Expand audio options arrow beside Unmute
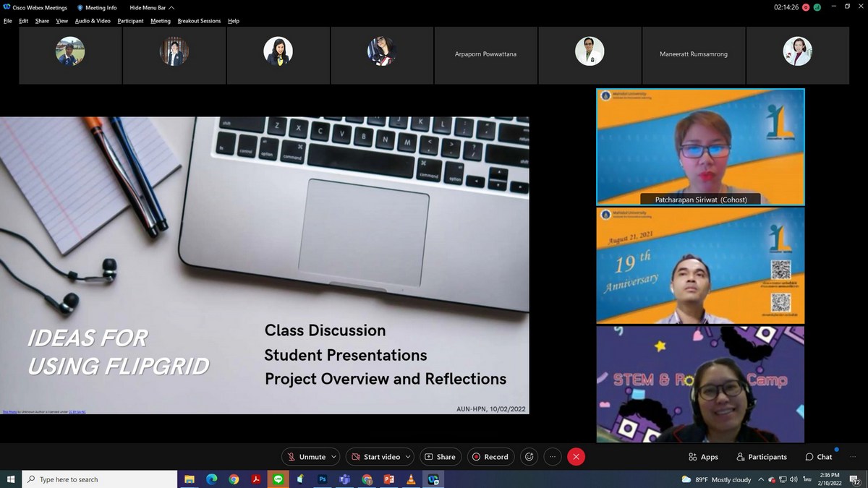868x488 pixels. [333, 457]
